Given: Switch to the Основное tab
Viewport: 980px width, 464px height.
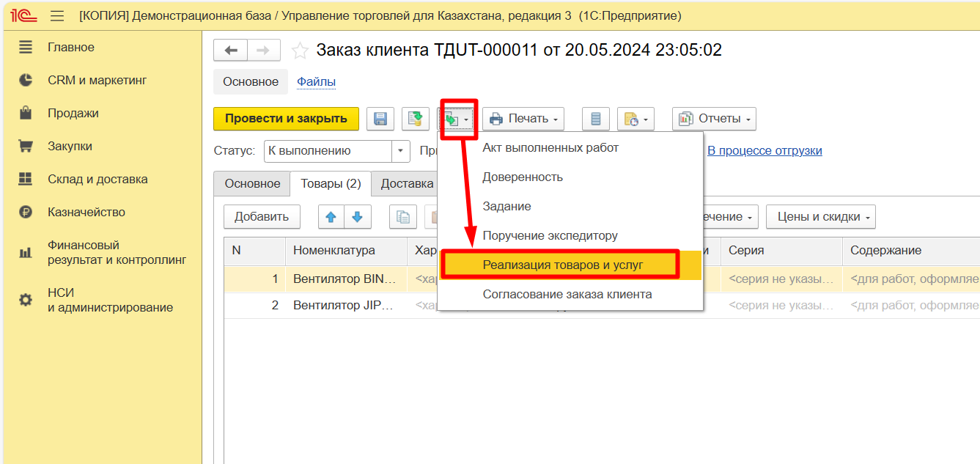Looking at the screenshot, I should [252, 184].
